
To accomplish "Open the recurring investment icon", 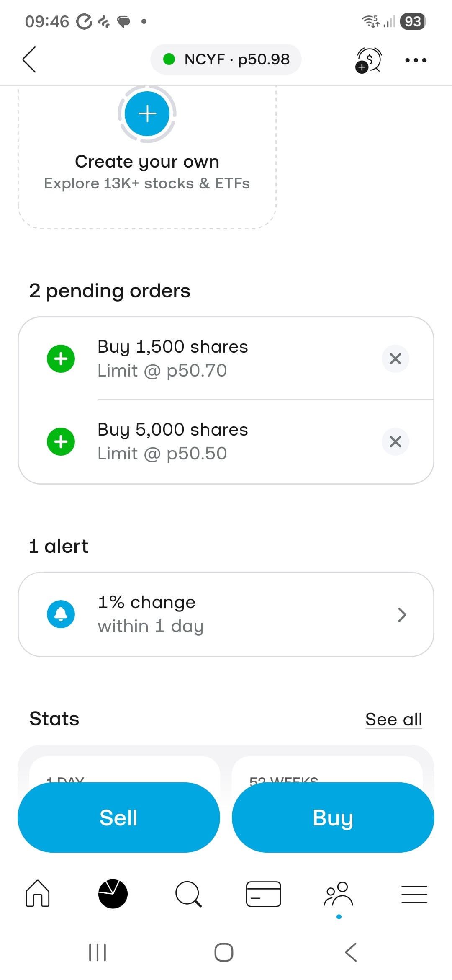I will 368,60.
